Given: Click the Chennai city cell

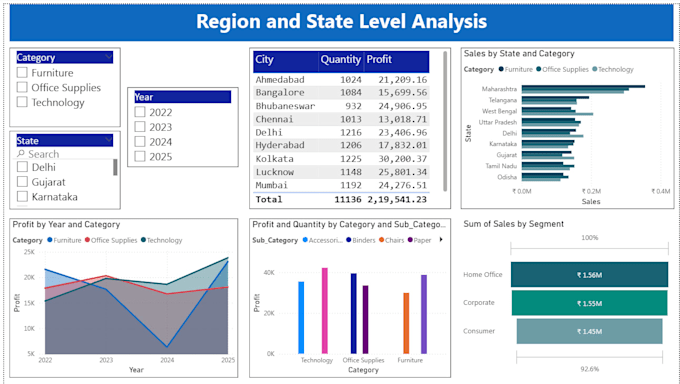Looking at the screenshot, I should click(274, 119).
